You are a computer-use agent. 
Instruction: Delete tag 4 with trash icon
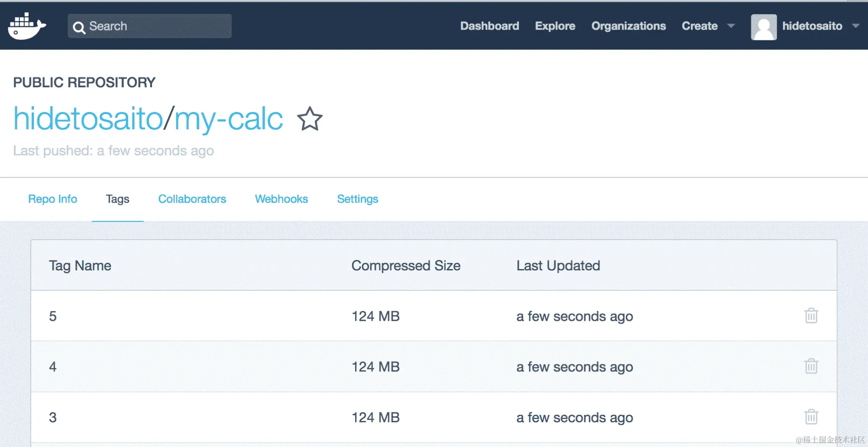[811, 367]
